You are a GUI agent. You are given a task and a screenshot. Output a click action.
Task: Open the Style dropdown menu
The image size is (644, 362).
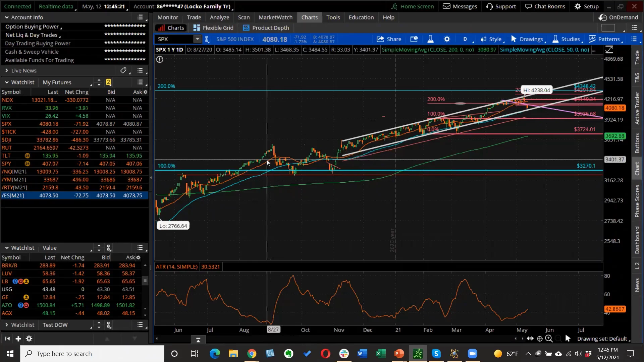coord(491,39)
